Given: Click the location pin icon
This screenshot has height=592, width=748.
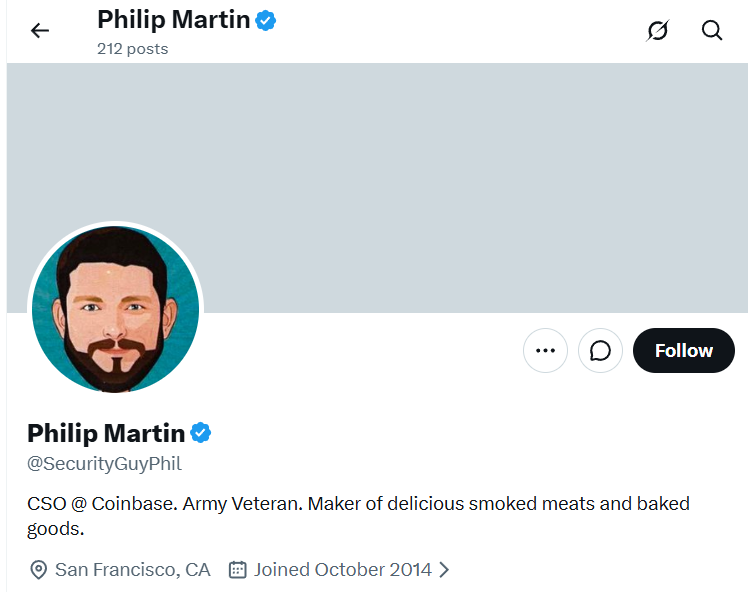Looking at the screenshot, I should pos(39,570).
